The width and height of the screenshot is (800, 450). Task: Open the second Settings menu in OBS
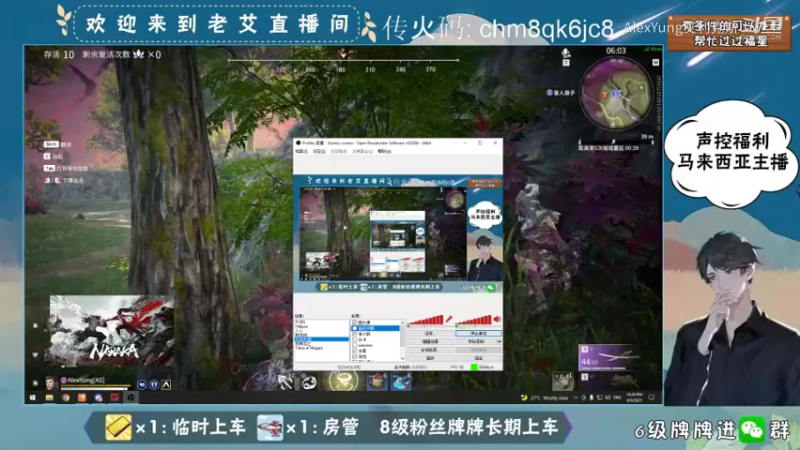pyautogui.click(x=319, y=152)
